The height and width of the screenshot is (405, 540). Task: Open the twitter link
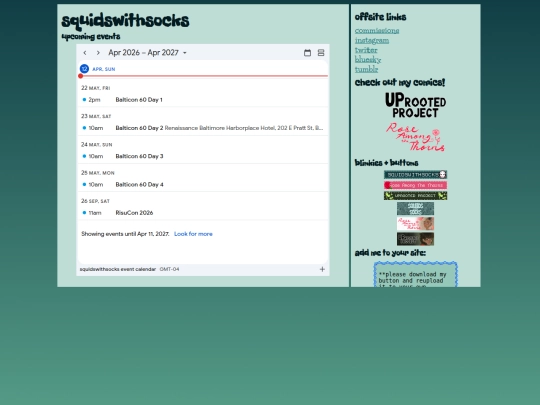[366, 50]
